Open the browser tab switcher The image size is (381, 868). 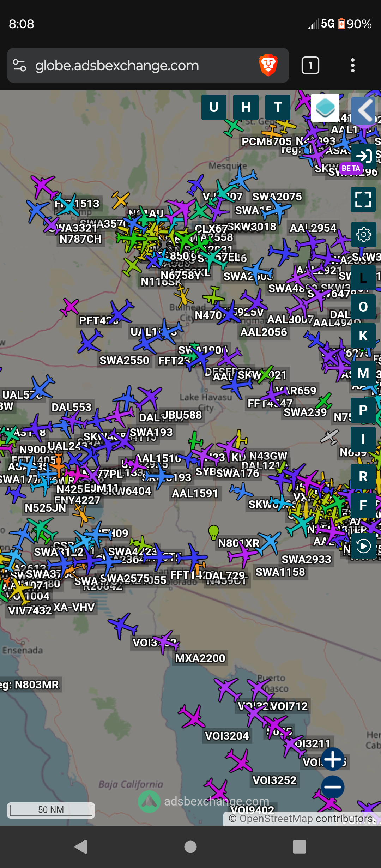(x=310, y=66)
